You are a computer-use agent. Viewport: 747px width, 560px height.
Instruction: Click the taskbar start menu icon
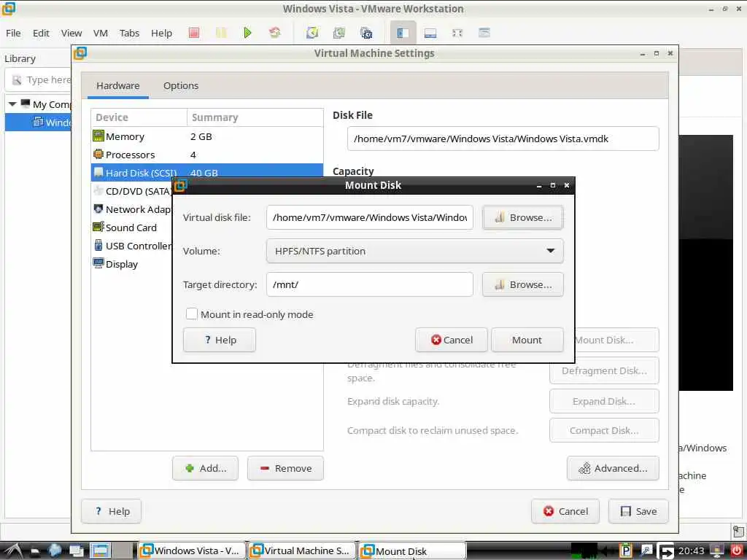tap(12, 551)
